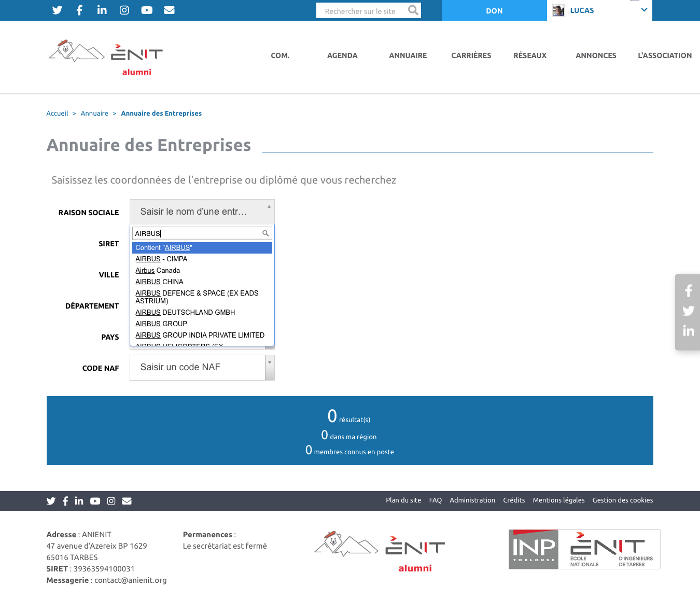This screenshot has height=601, width=700.
Task: Click Annuaire des Entreprises breadcrumb
Action: point(161,114)
